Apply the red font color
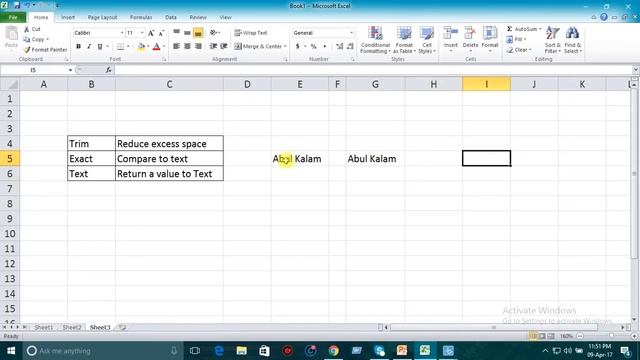 click(156, 47)
